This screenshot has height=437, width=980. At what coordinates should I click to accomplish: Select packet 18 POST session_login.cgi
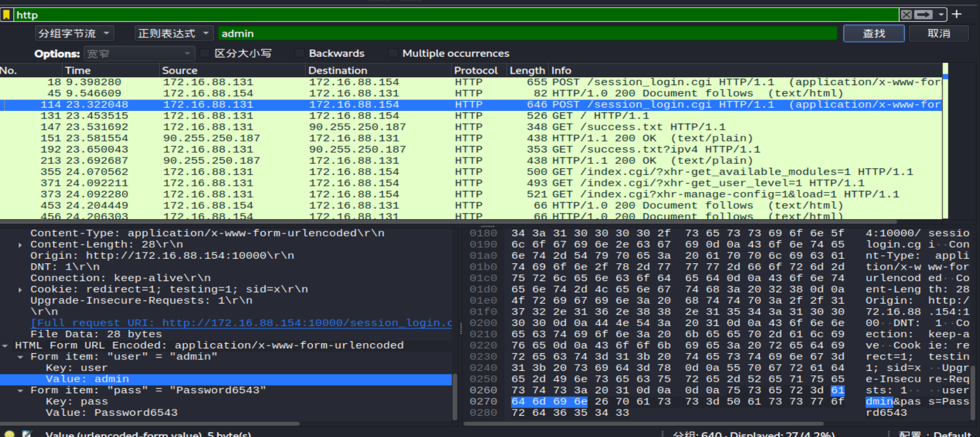click(471, 82)
